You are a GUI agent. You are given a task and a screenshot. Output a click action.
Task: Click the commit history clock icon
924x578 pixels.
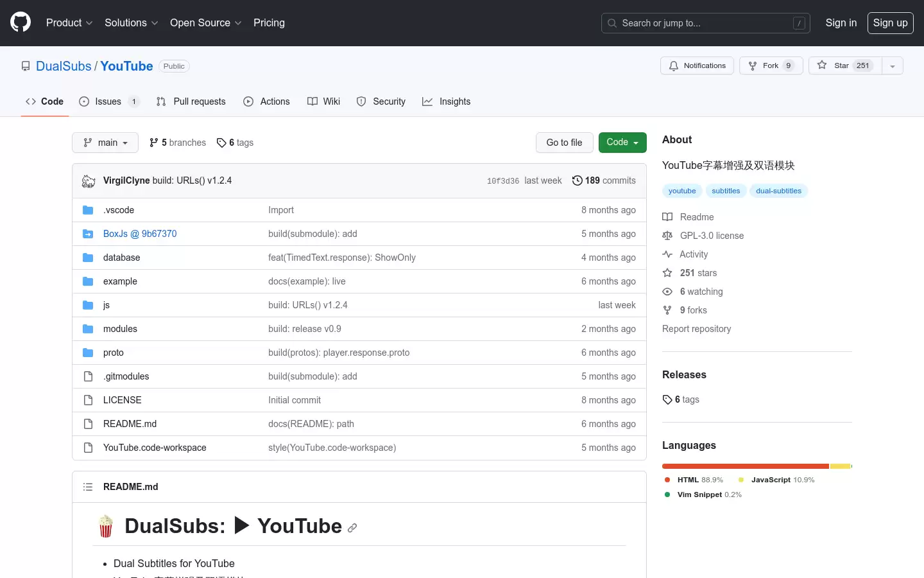pos(577,180)
